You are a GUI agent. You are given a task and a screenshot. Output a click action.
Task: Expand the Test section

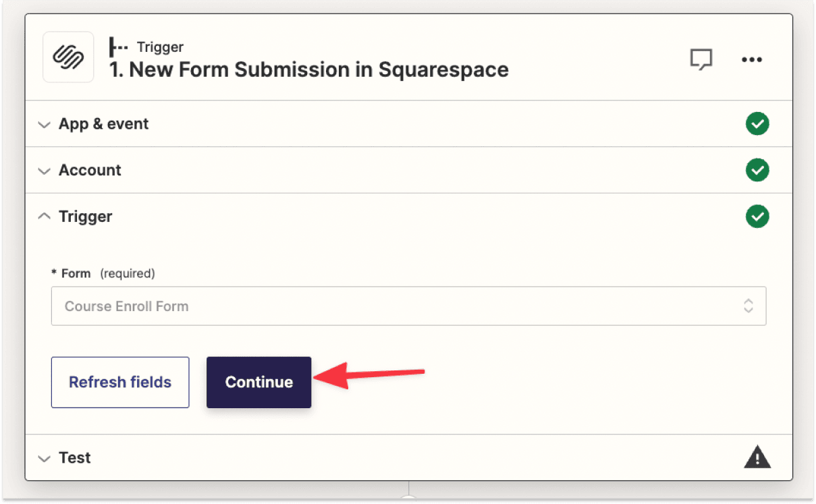[44, 457]
